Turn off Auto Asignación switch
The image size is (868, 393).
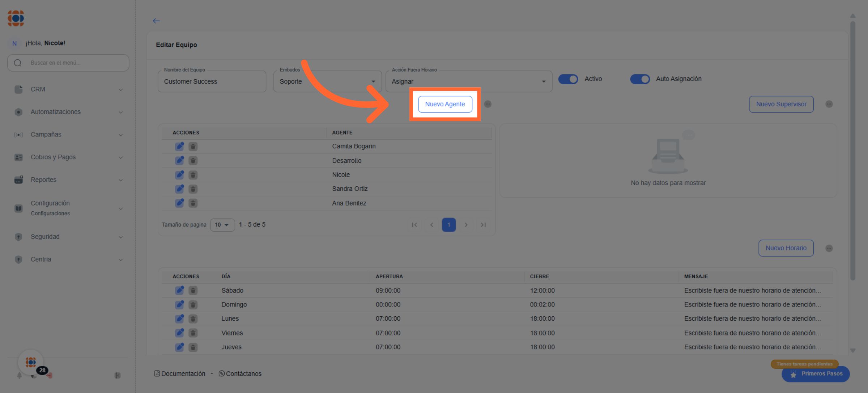pyautogui.click(x=640, y=79)
